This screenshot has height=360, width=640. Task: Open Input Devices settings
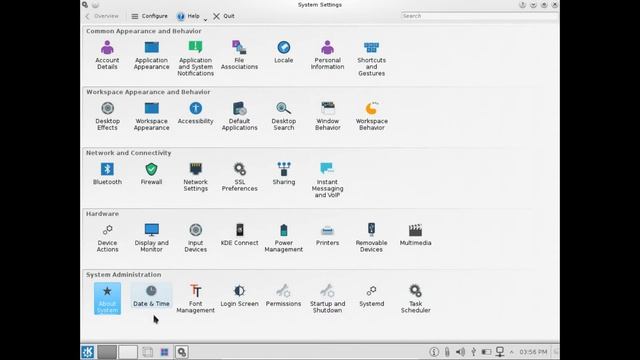click(196, 238)
